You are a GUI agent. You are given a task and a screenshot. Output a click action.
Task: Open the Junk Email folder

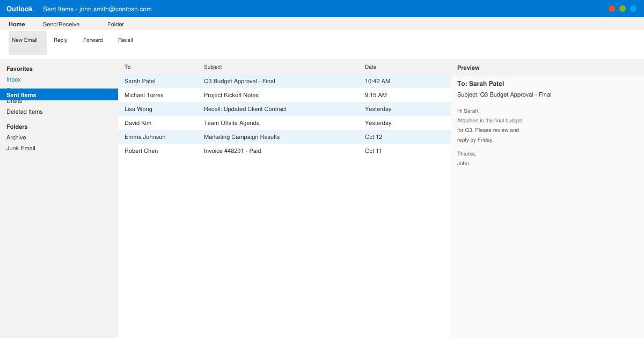pyautogui.click(x=21, y=148)
